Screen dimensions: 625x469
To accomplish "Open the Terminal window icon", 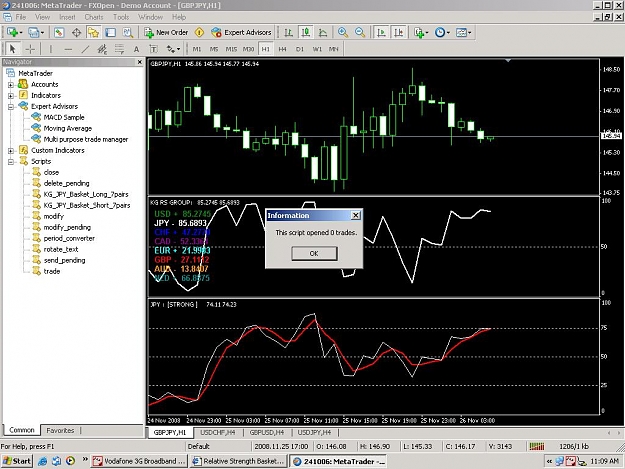I will tap(111, 32).
